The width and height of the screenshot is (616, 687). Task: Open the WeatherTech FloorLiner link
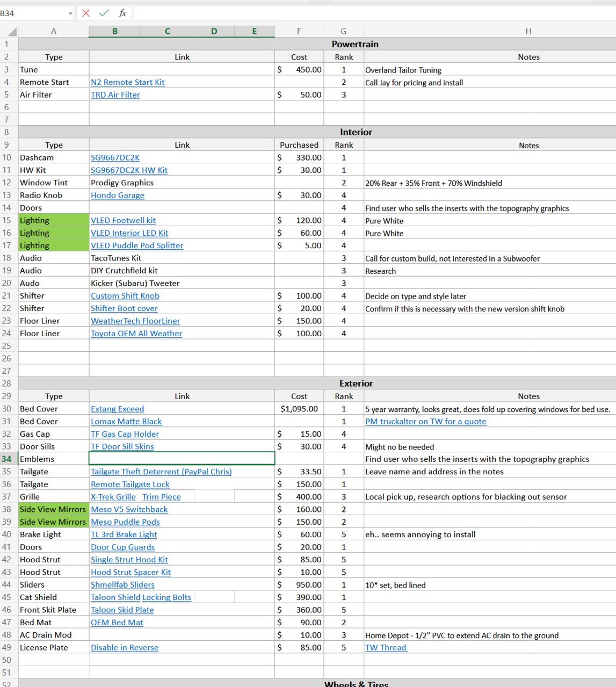[136, 321]
